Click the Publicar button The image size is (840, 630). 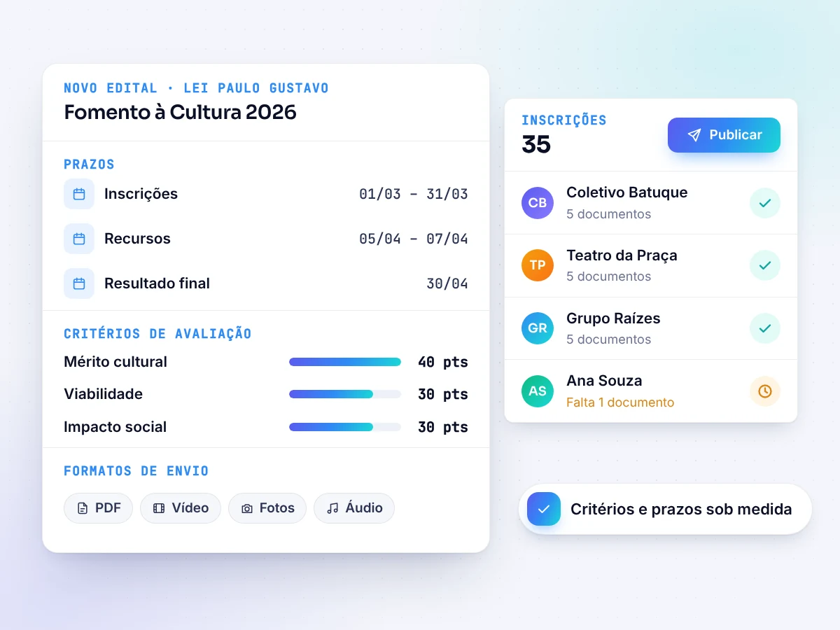[x=724, y=135]
